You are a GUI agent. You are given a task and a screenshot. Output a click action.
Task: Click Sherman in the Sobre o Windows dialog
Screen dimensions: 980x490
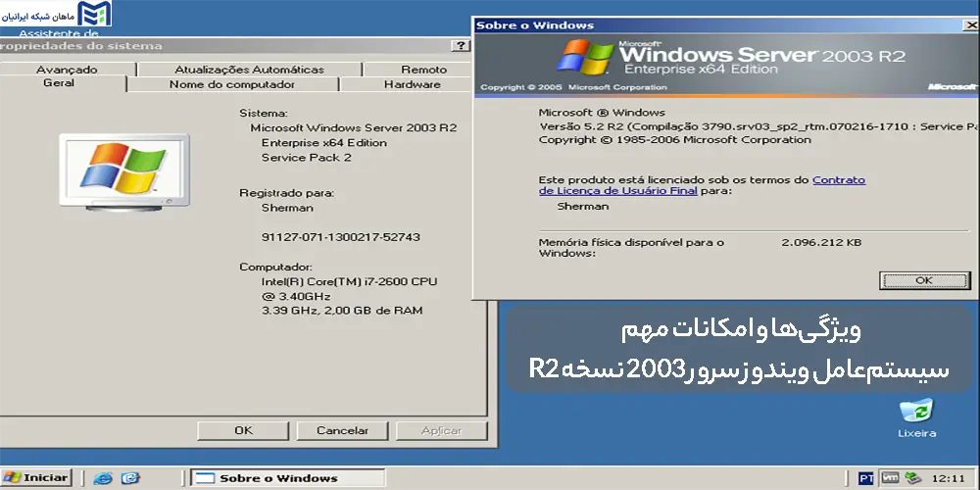click(582, 206)
